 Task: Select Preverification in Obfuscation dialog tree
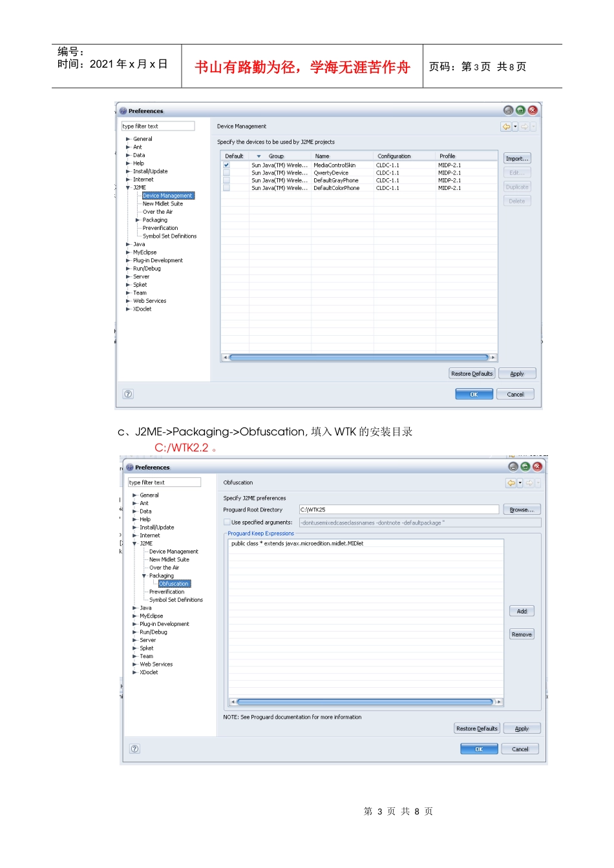click(x=167, y=592)
